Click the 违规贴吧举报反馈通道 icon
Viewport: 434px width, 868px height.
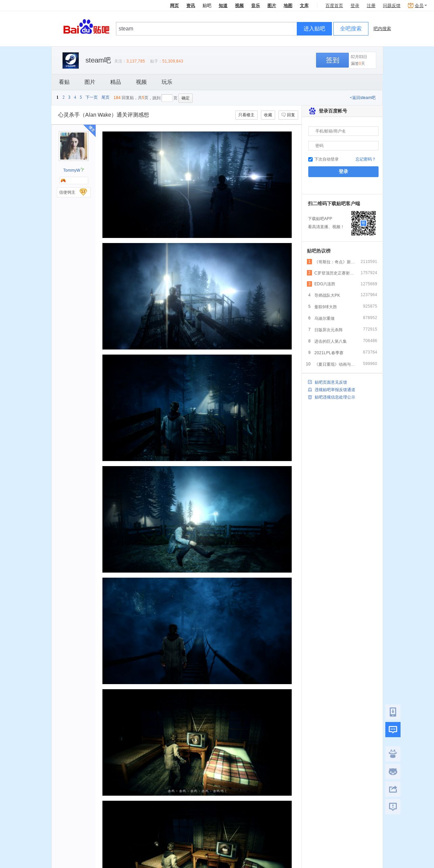click(310, 389)
